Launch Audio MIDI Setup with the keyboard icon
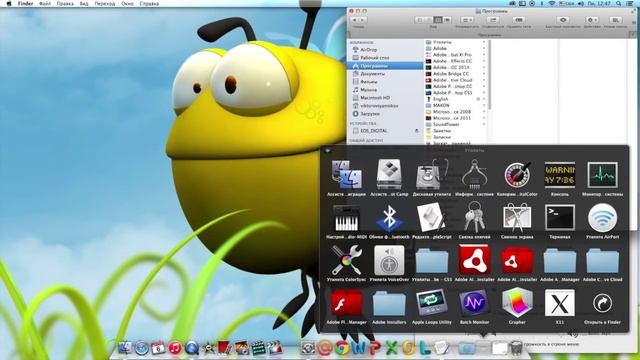 coord(347,218)
